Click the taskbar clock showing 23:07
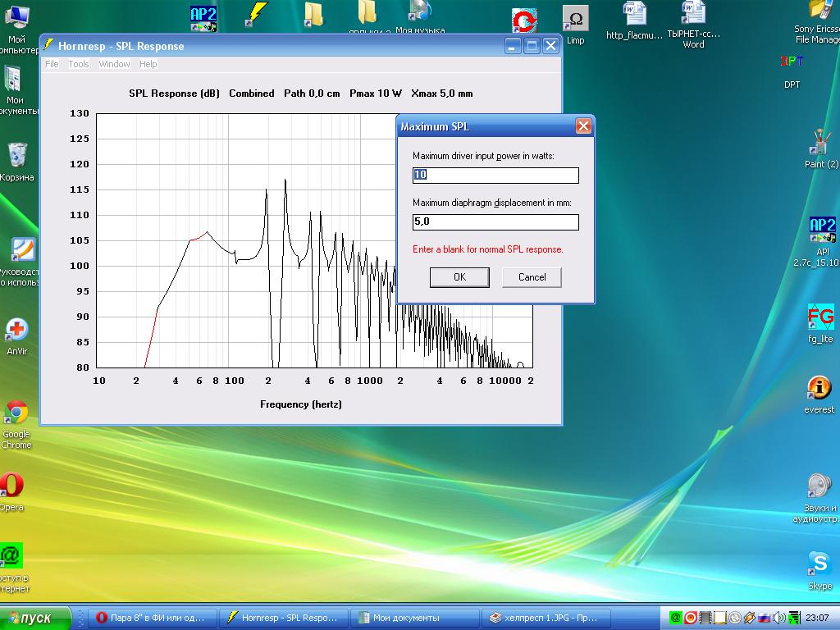 pos(817,618)
